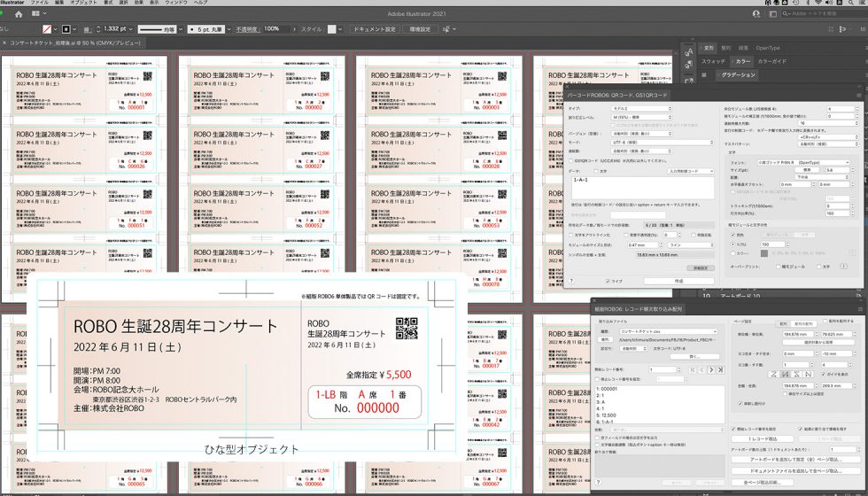
Task: Enable 文字をアウトライン化 checkbox
Action: pyautogui.click(x=571, y=236)
